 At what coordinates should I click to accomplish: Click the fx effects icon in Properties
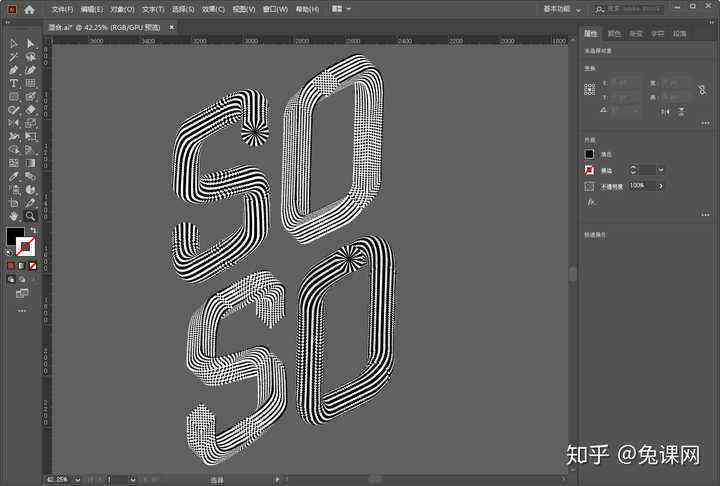(x=591, y=202)
